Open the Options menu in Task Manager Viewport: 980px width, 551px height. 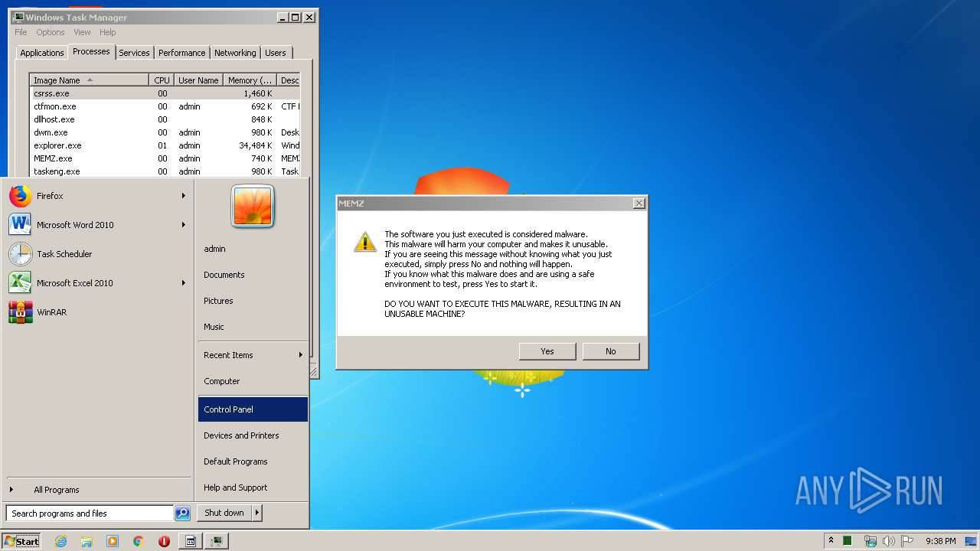click(x=51, y=32)
